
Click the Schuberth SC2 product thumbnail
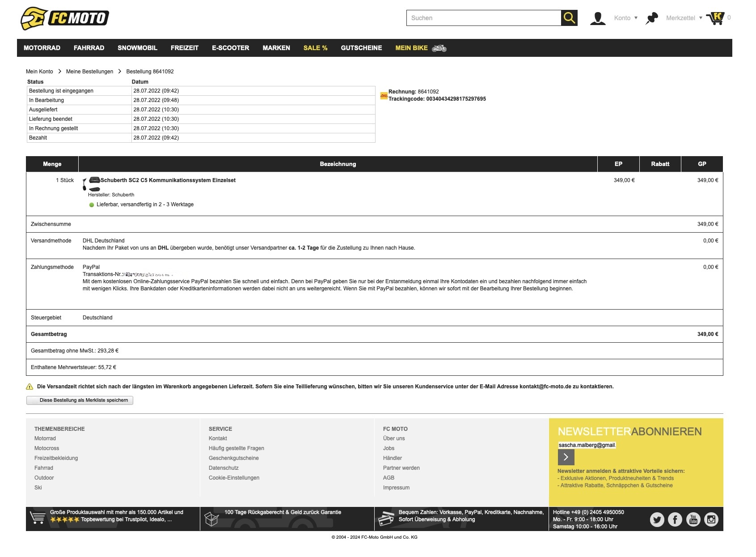pyautogui.click(x=91, y=183)
